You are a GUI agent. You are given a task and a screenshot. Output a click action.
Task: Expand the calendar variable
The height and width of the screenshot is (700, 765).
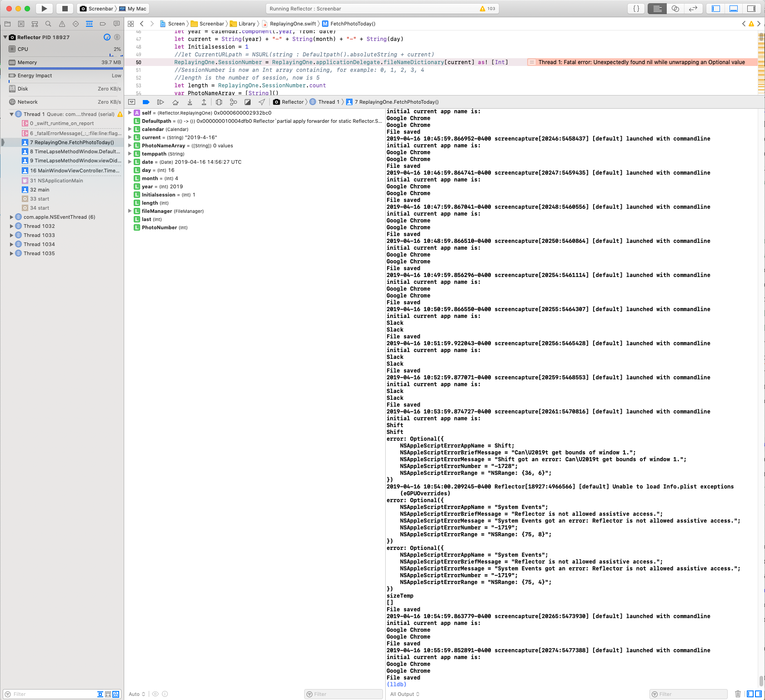tap(130, 129)
